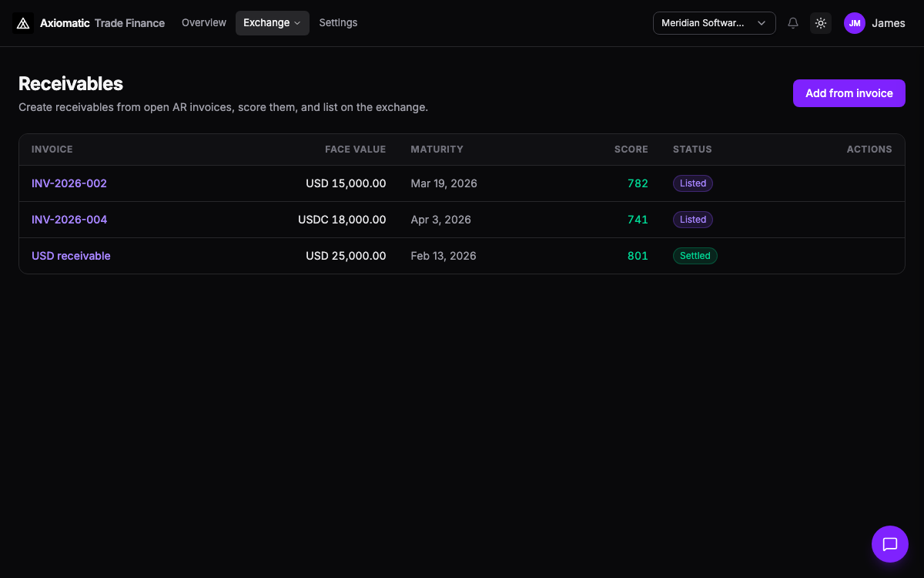Click face value USD 15,000.00
924x578 pixels.
[x=346, y=183]
